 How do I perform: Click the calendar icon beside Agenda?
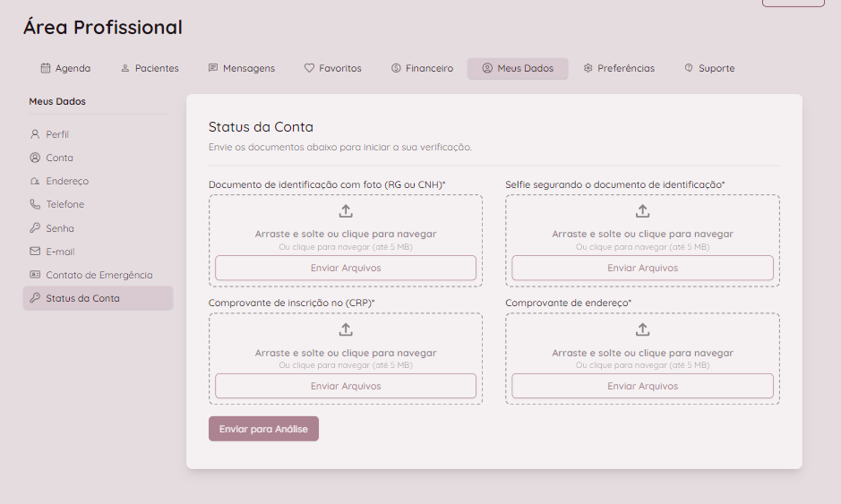coord(46,68)
